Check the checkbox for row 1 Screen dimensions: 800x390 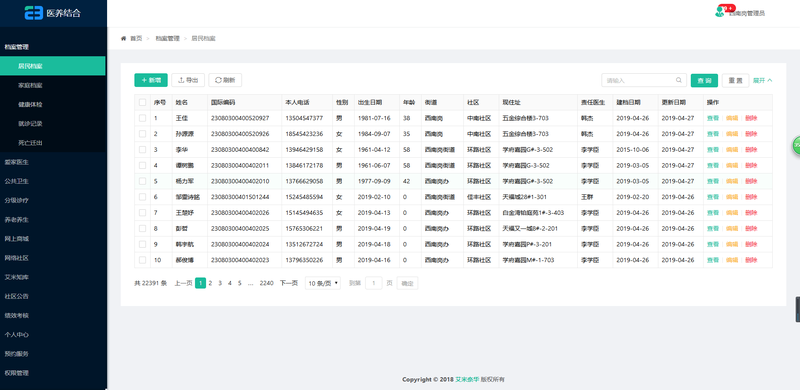tap(142, 118)
